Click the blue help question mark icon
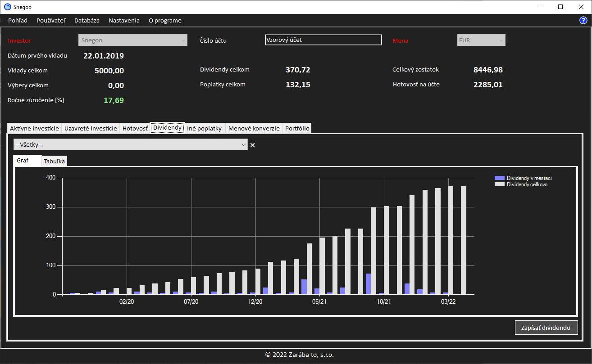The image size is (592, 364). click(583, 20)
